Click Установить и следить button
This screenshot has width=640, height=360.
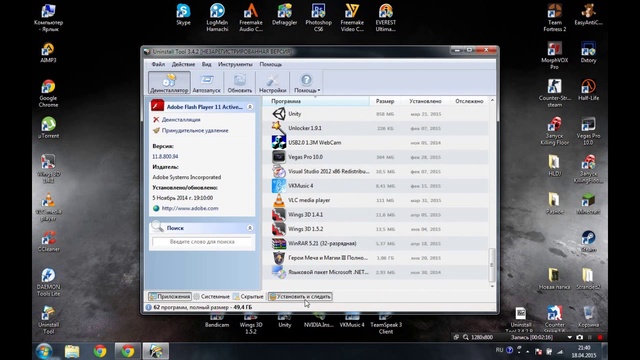(x=300, y=296)
